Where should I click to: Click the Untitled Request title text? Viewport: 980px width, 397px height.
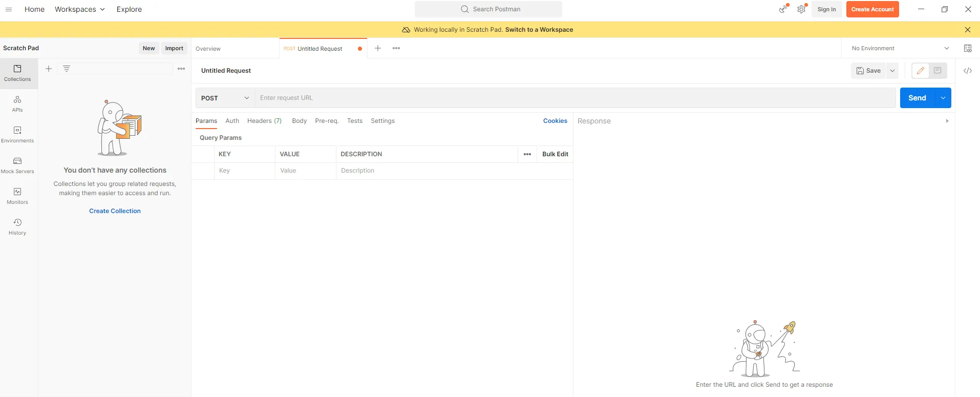[x=226, y=71]
